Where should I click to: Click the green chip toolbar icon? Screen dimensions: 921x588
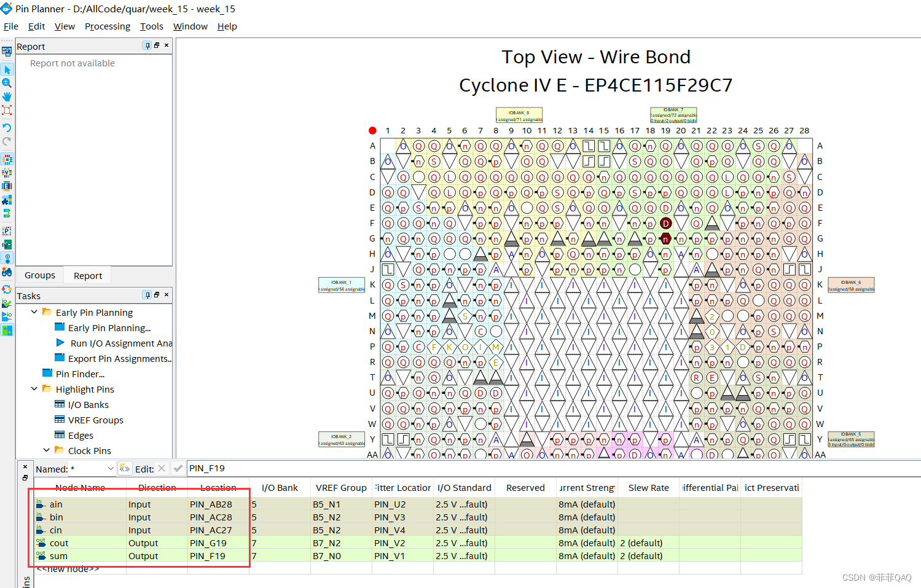7,245
